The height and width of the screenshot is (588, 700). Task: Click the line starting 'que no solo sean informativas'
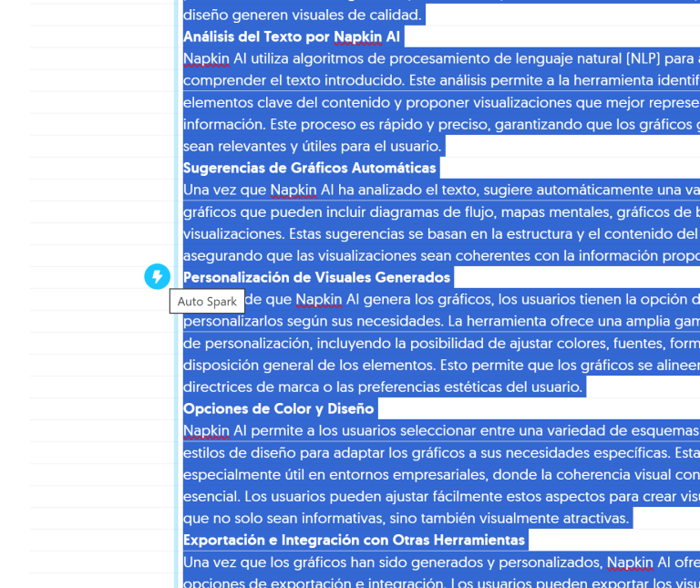(x=406, y=518)
